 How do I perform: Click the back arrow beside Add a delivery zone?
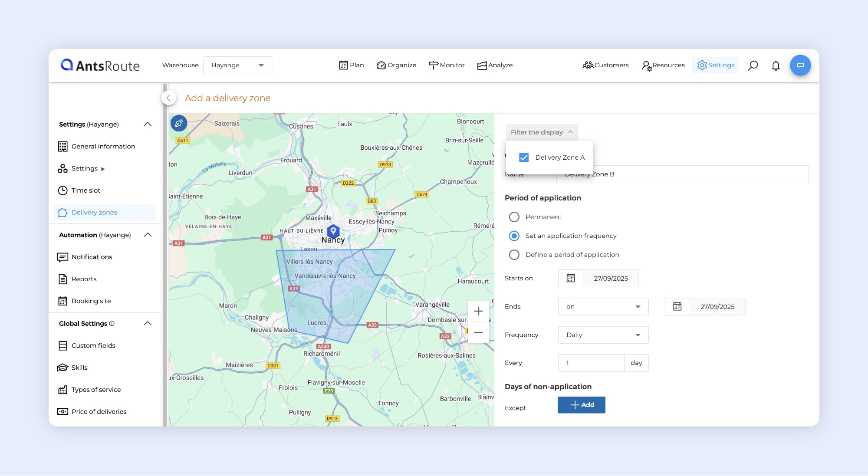[x=168, y=98]
